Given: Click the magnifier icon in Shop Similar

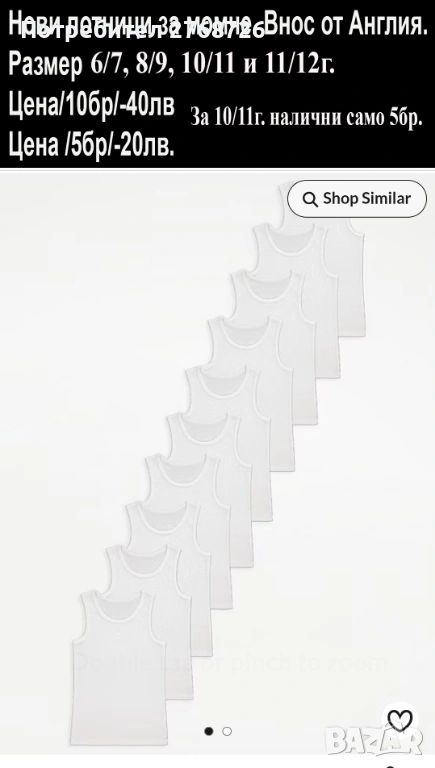Looking at the screenshot, I should point(310,199).
